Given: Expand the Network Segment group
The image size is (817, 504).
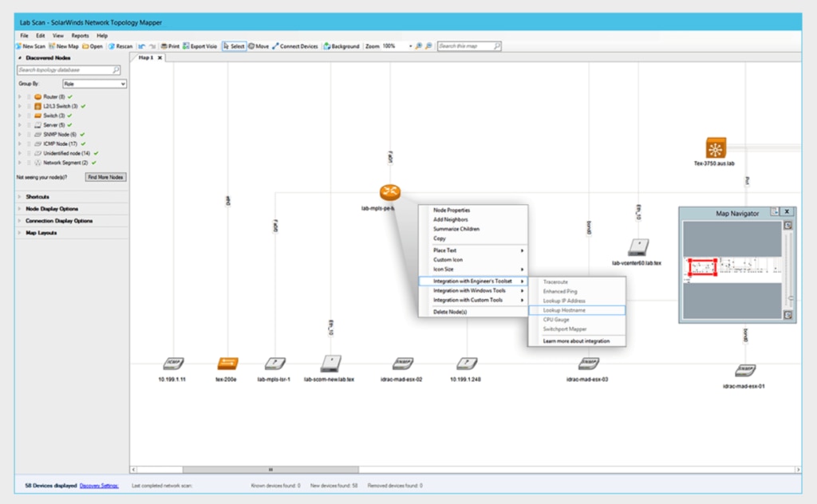Looking at the screenshot, I should [x=20, y=163].
